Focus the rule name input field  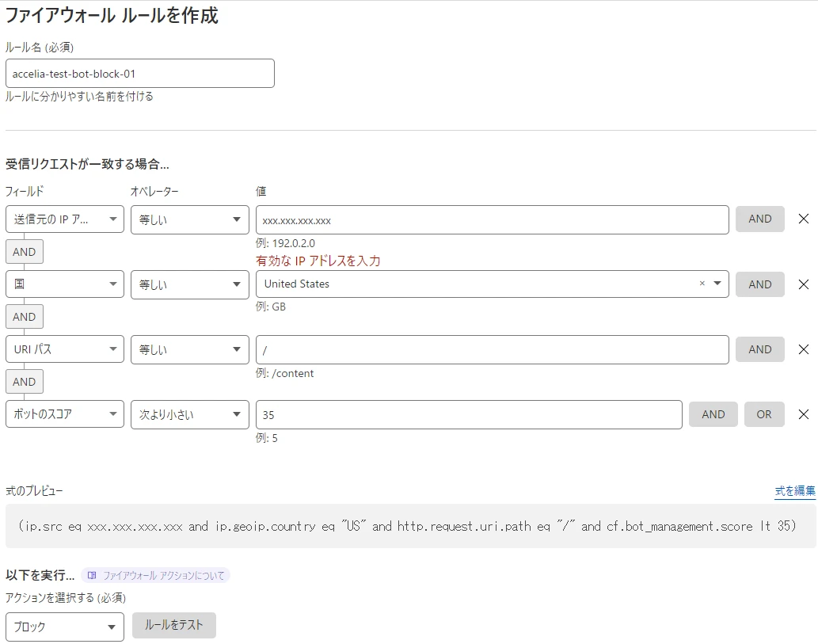point(140,74)
